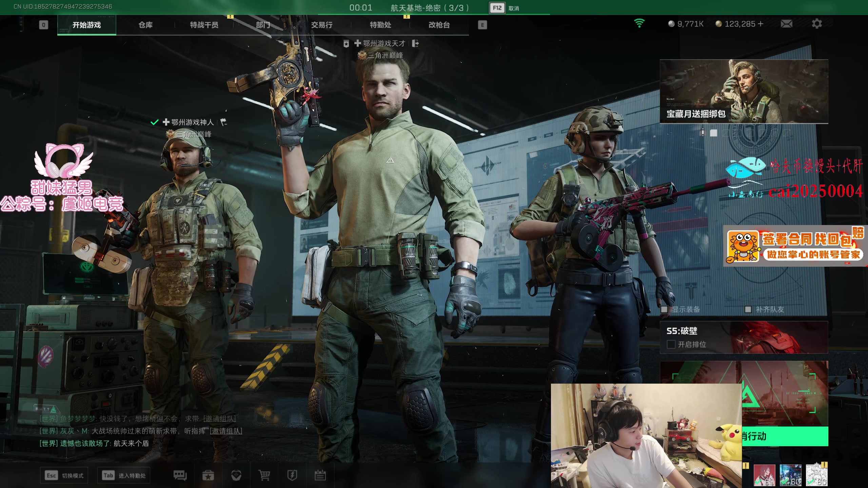Open the 改枪台 tab
The image size is (868, 488).
coord(439,25)
